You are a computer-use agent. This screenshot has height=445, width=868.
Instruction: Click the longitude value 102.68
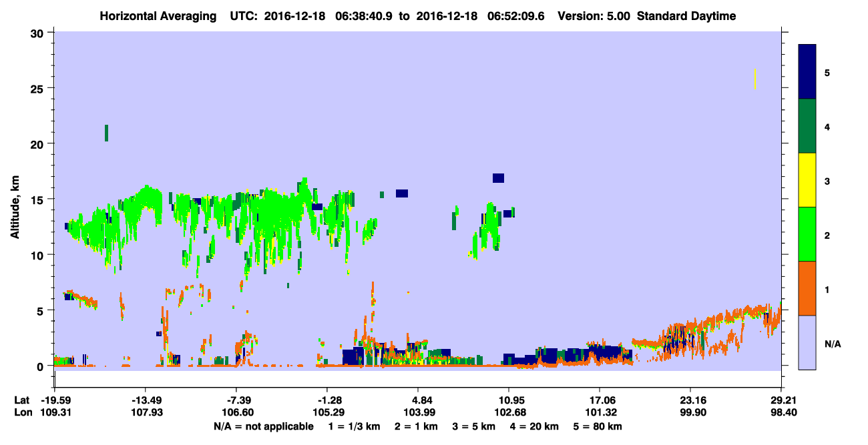pos(509,412)
